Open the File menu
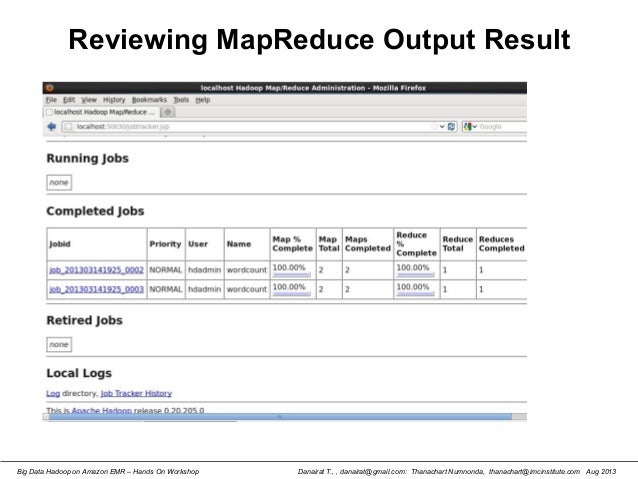The image size is (638, 479). coord(51,100)
